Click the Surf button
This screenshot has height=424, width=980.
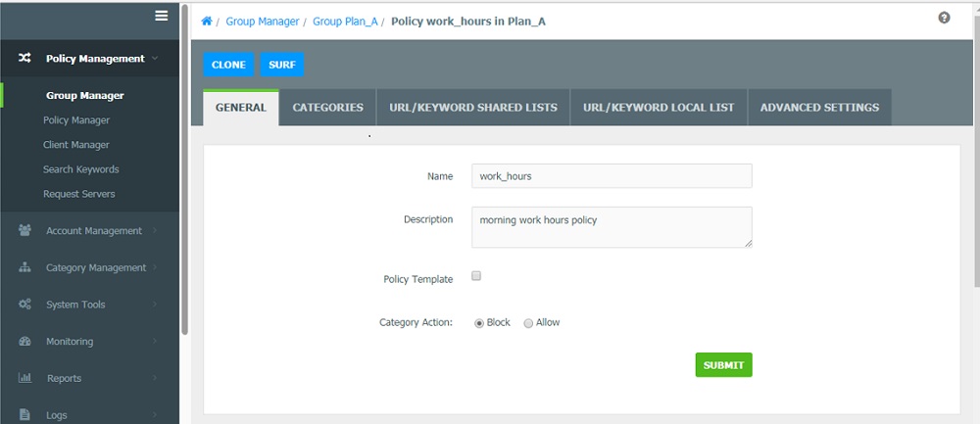282,65
